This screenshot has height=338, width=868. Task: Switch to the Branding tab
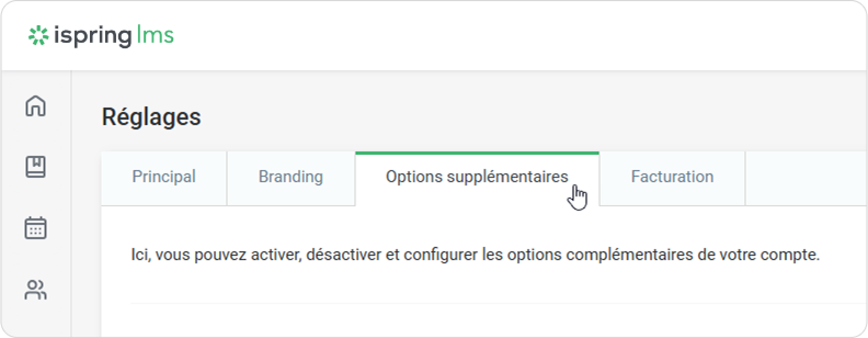coord(290,177)
